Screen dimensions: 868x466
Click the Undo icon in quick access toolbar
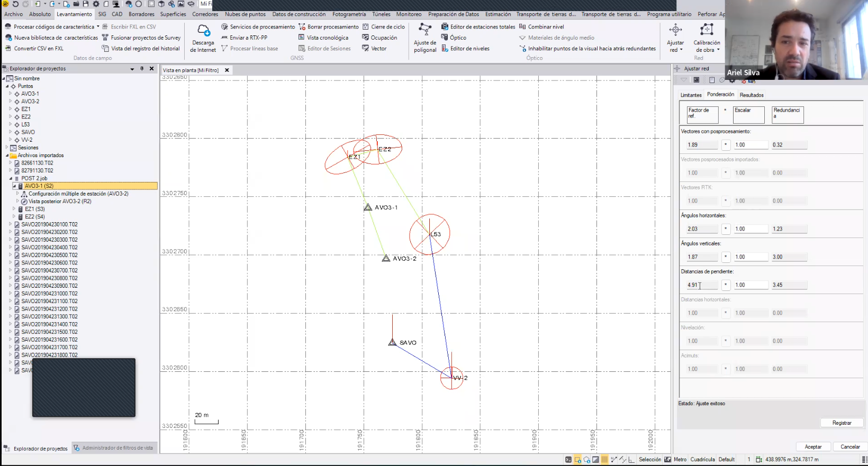[x=16, y=4]
